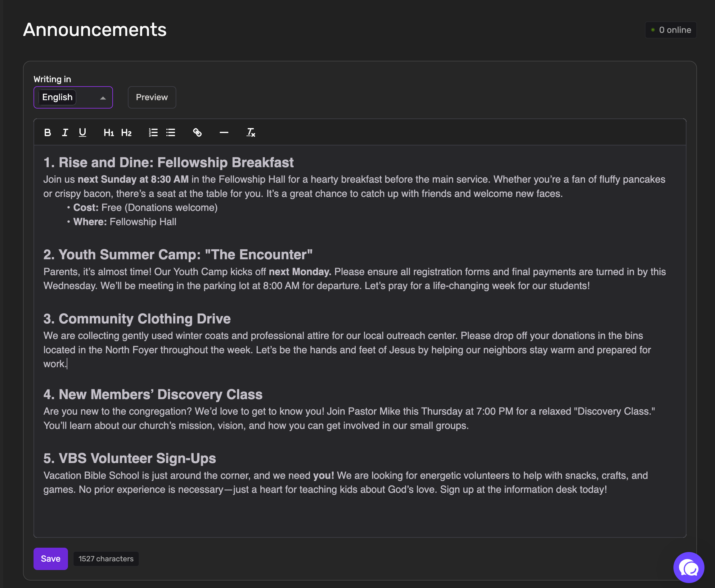
Task: Set Heading 2 style
Action: (126, 132)
